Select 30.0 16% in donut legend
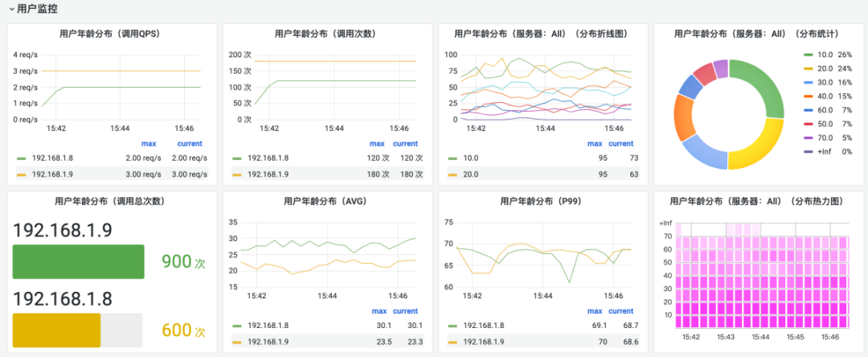The height and width of the screenshot is (357, 868). [x=828, y=83]
